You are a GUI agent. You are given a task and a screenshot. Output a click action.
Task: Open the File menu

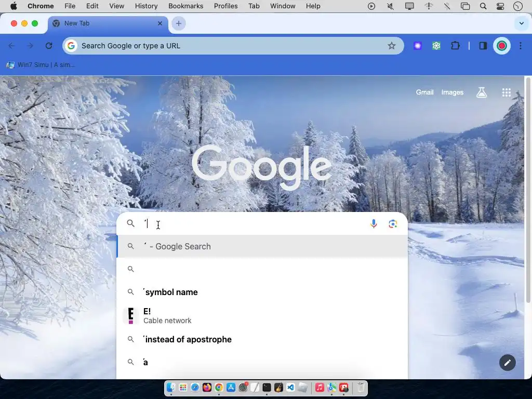(70, 6)
